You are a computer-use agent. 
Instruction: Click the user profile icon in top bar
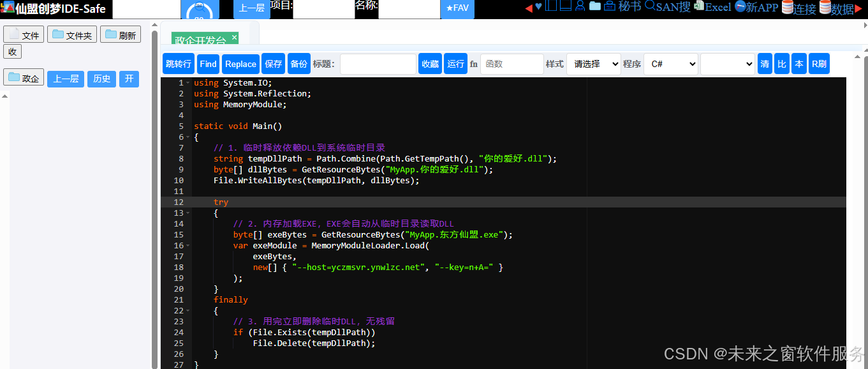(x=580, y=6)
